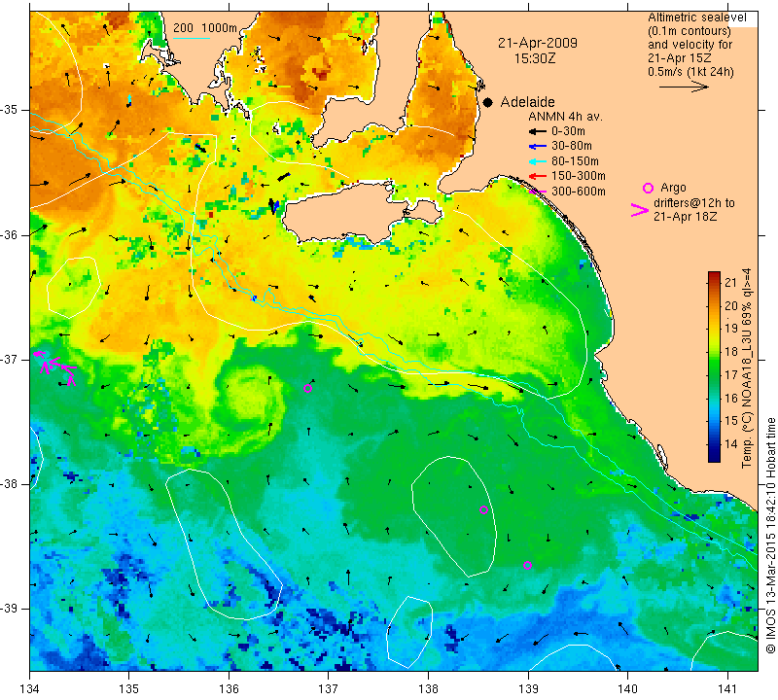
Task: Click the '300-600m' depth label
Action: click(x=578, y=191)
